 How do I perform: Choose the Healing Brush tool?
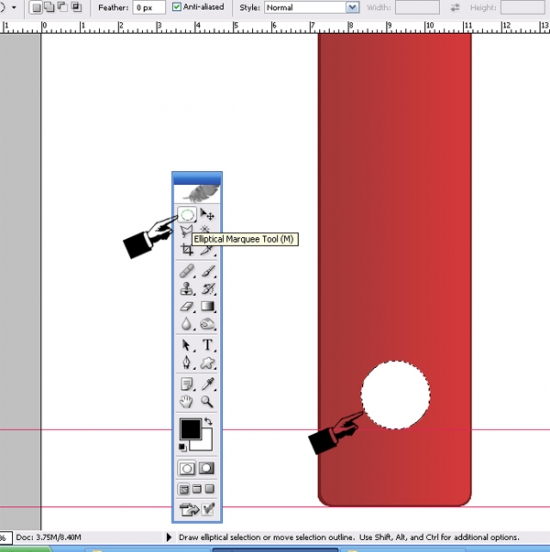[187, 271]
